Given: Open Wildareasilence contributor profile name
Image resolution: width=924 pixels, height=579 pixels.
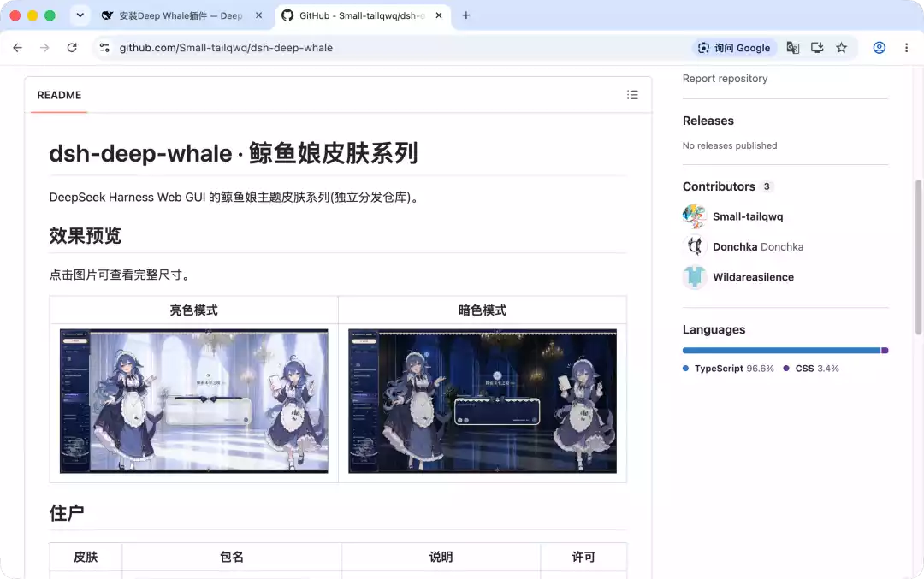Looking at the screenshot, I should click(753, 277).
